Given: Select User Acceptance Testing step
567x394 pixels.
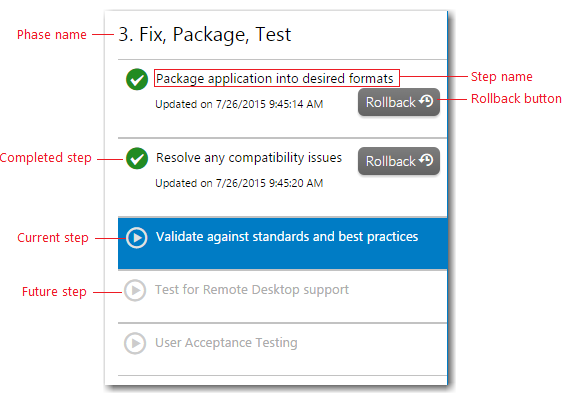Looking at the screenshot, I should pos(226,343).
